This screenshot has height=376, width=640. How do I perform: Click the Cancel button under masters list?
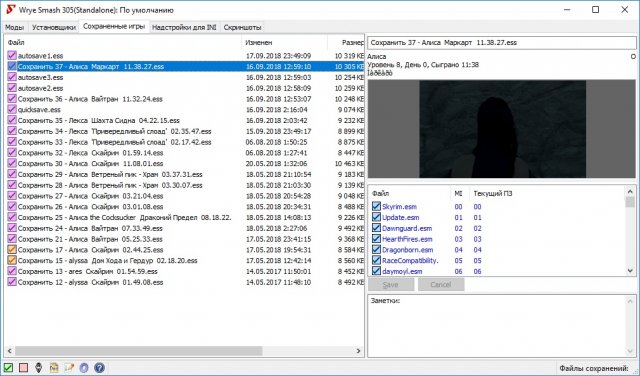[441, 285]
